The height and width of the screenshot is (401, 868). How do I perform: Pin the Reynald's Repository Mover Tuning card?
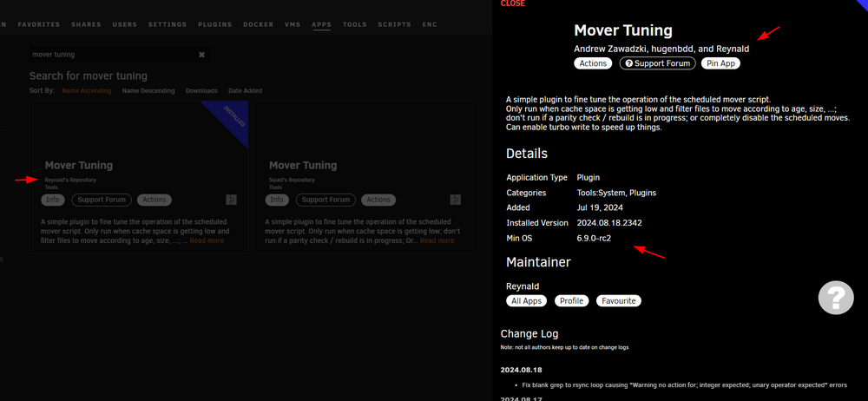coord(232,200)
